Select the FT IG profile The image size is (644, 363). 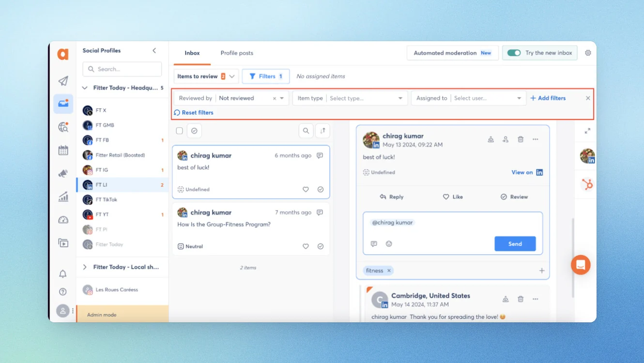pyautogui.click(x=123, y=170)
